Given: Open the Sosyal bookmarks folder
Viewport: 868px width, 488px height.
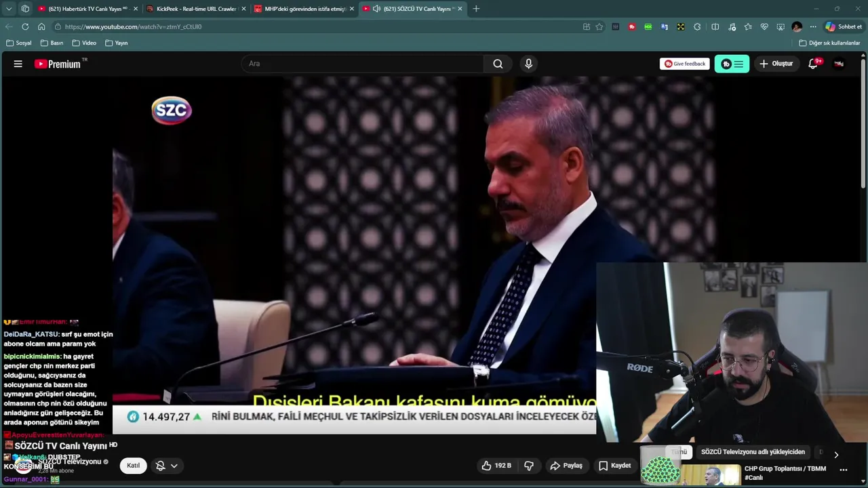Looking at the screenshot, I should point(18,43).
